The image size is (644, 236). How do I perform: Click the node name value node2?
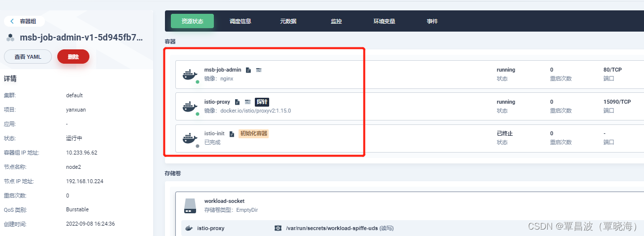coord(73,167)
